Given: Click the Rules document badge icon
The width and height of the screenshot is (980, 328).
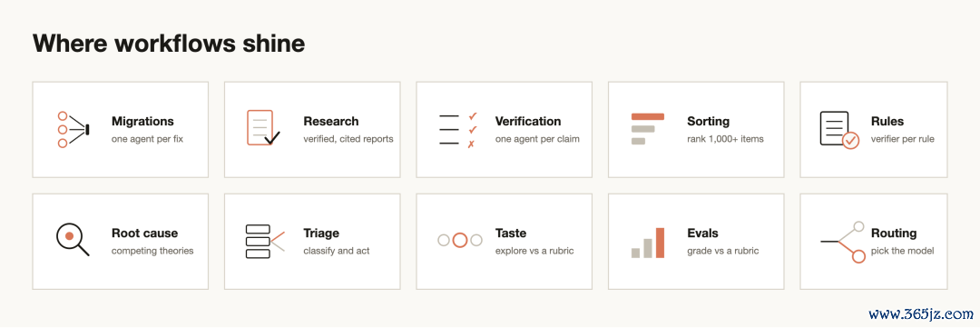Looking at the screenshot, I should (x=839, y=130).
